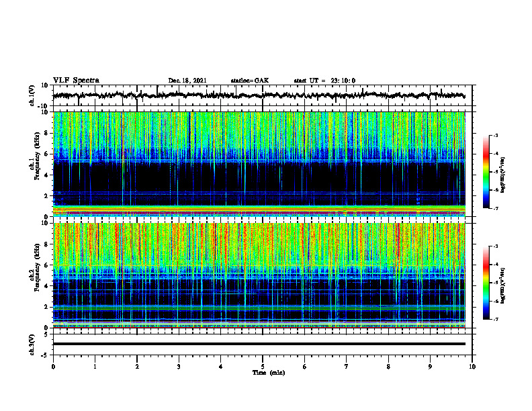The image size is (532, 411).
Task: Click the ch.1 spectrogram panel
Action: click(x=259, y=164)
